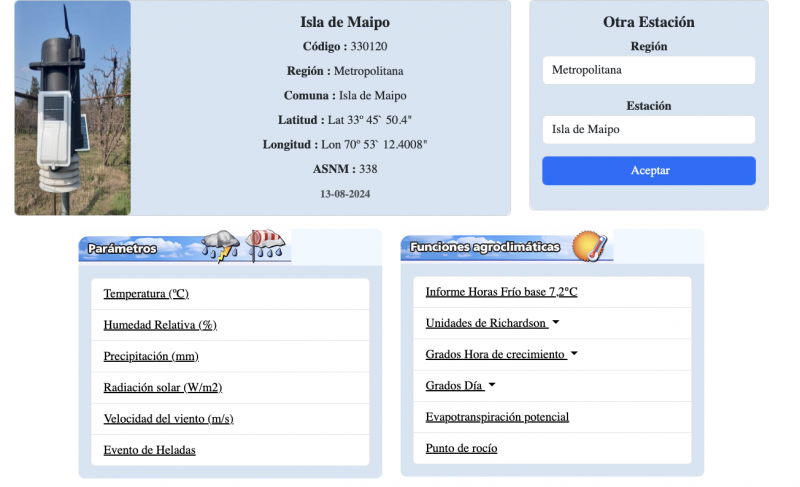Open the Radiación solar (W/m2) link
800x487 pixels.
163,388
